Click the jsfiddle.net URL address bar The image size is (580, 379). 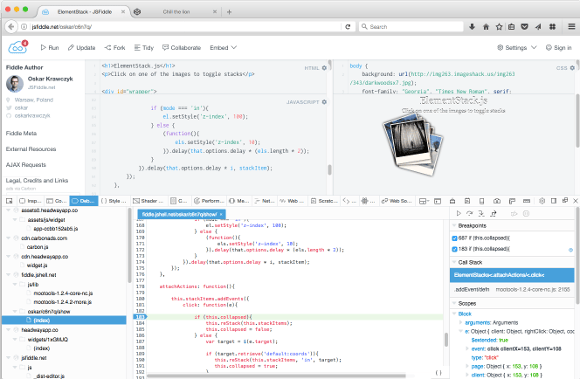[x=181, y=27]
